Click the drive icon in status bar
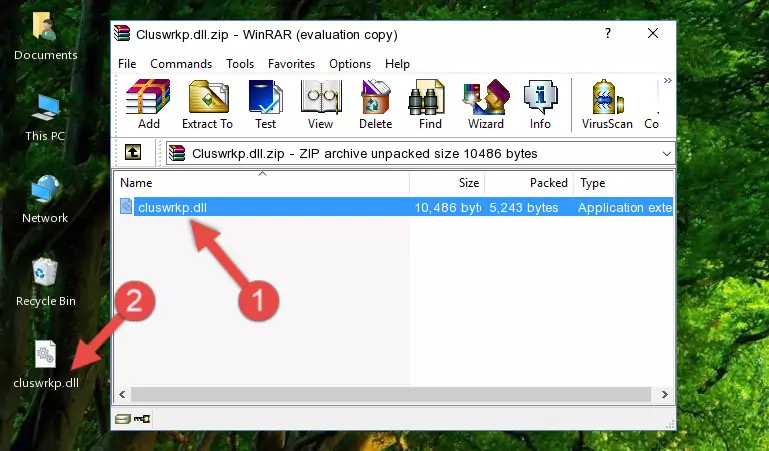 (123, 419)
